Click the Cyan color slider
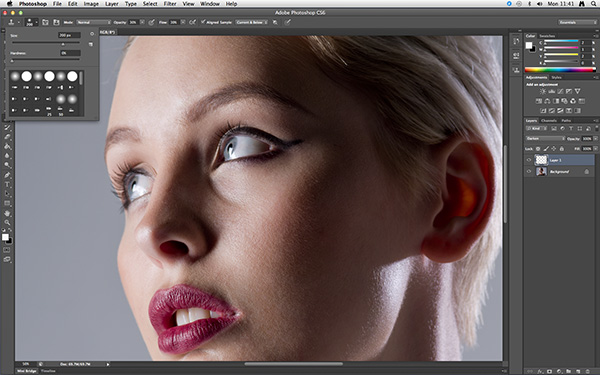 561,42
